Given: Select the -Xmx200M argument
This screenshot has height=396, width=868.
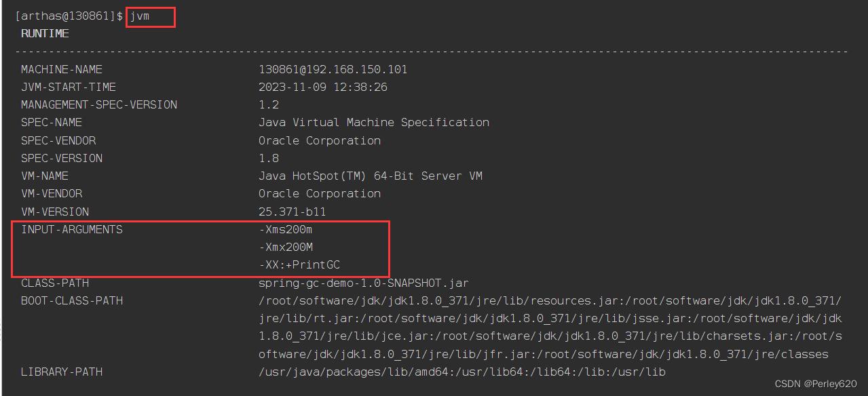Looking at the screenshot, I should tap(286, 247).
